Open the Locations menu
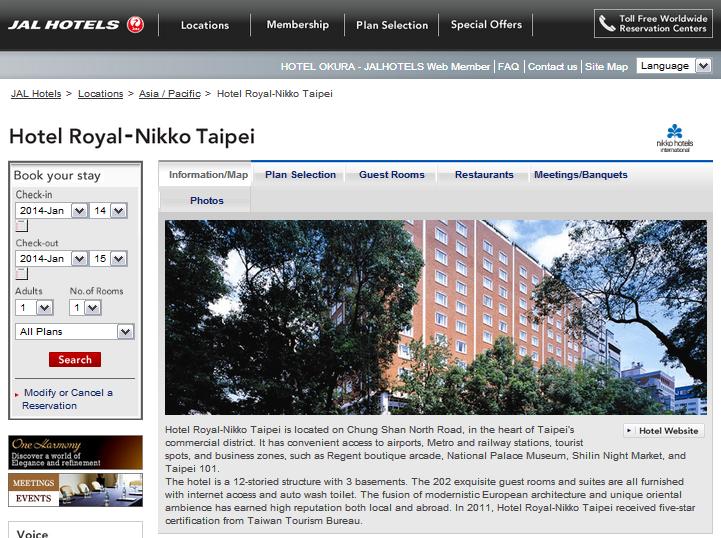This screenshot has height=538, width=721. (x=205, y=25)
